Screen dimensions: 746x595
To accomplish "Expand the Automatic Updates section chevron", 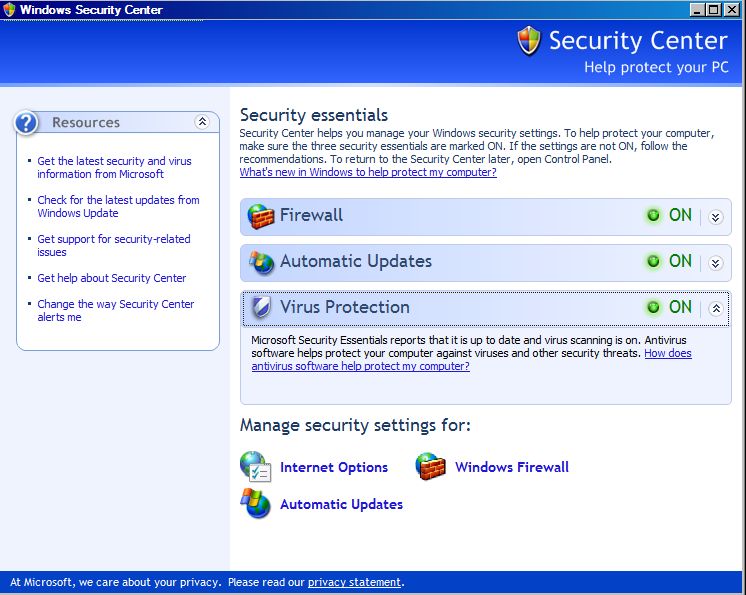I will pyautogui.click(x=715, y=263).
